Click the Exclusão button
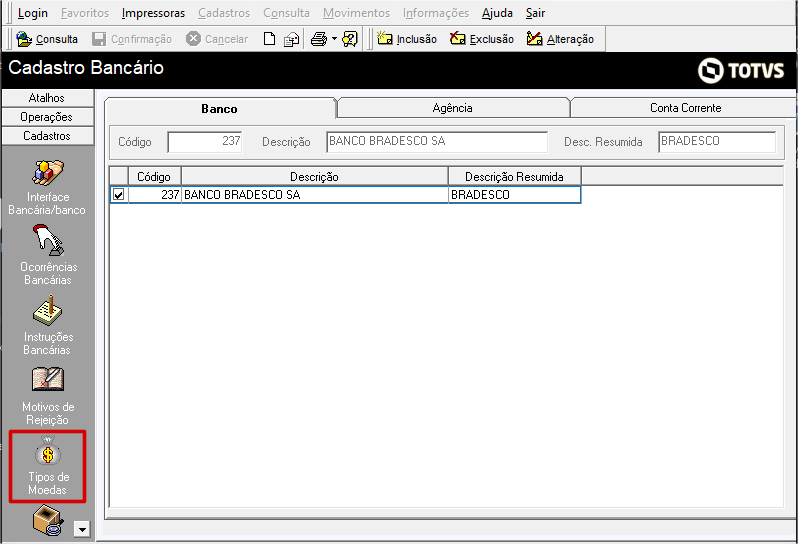 (482, 39)
